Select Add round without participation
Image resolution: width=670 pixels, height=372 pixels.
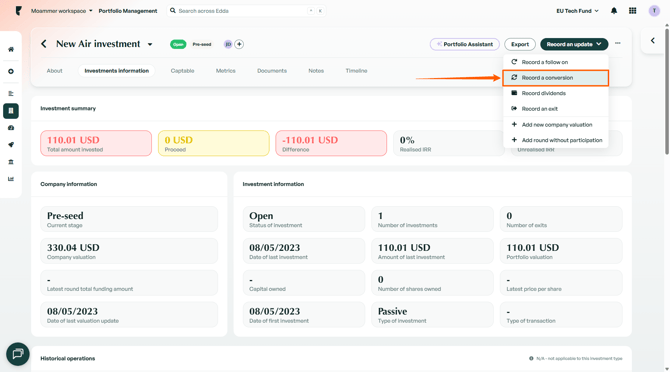[x=555, y=140]
